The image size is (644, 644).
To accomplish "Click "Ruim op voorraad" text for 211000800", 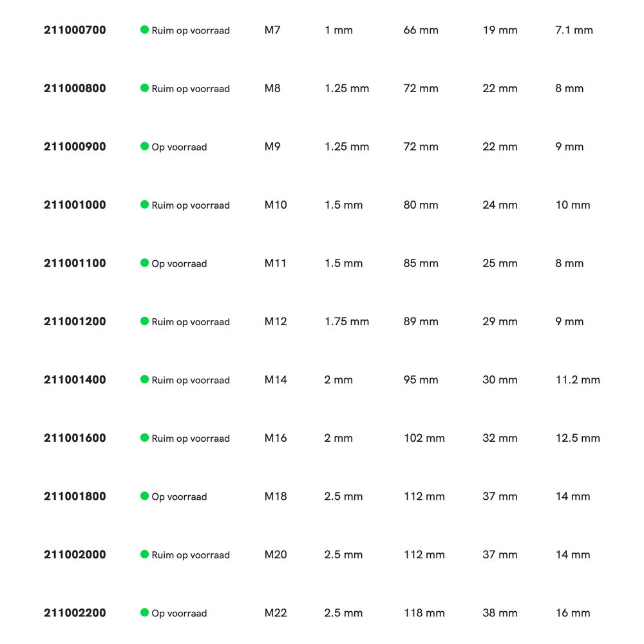I will [x=191, y=89].
